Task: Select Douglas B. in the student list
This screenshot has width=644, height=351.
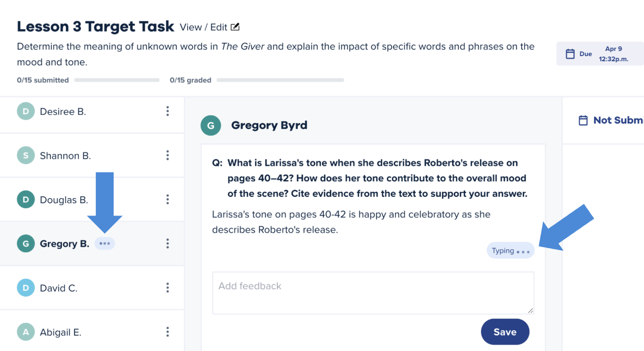Action: click(64, 200)
